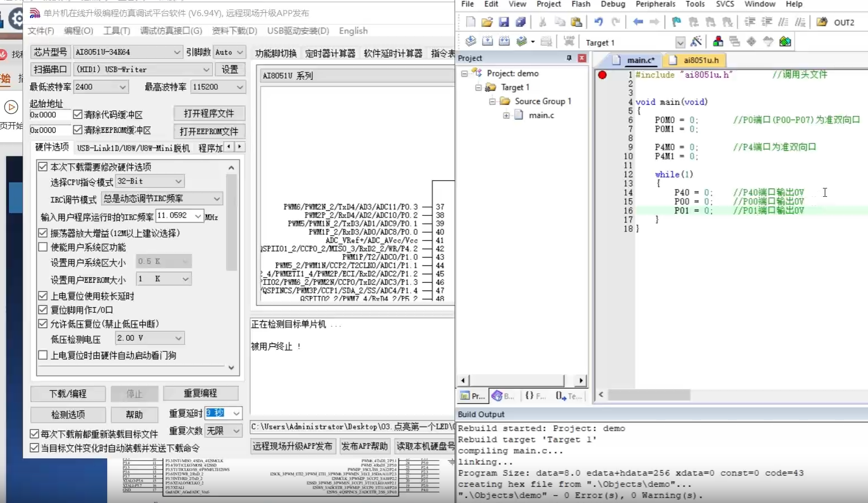Switch to the Books tab in Project panel
Screen dimensions: 868x503
(x=503, y=396)
